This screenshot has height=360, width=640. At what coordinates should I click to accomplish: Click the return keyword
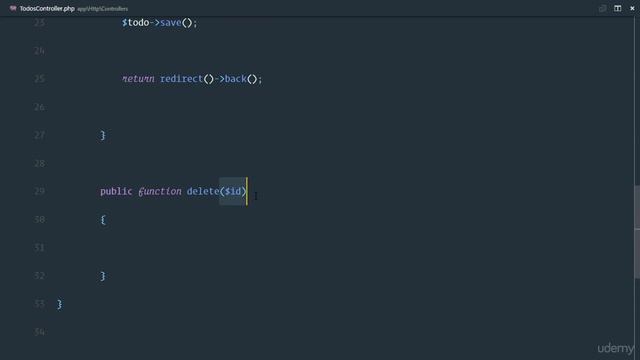coord(138,79)
